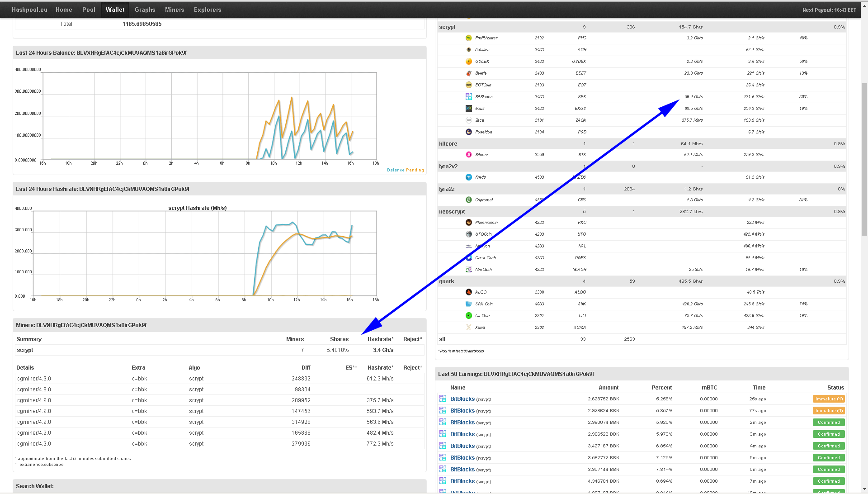This screenshot has width=868, height=494.
Task: Open BitBlocks link in 3.907144 BBK row
Action: 462,470
